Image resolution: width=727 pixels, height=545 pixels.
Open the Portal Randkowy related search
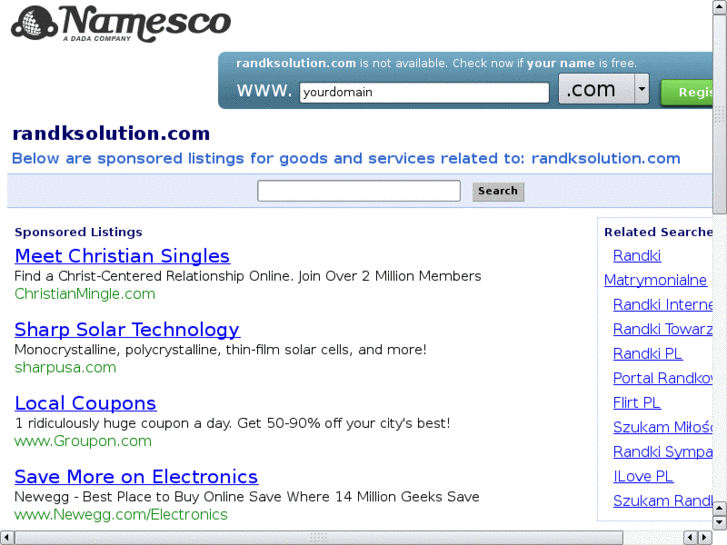click(663, 378)
